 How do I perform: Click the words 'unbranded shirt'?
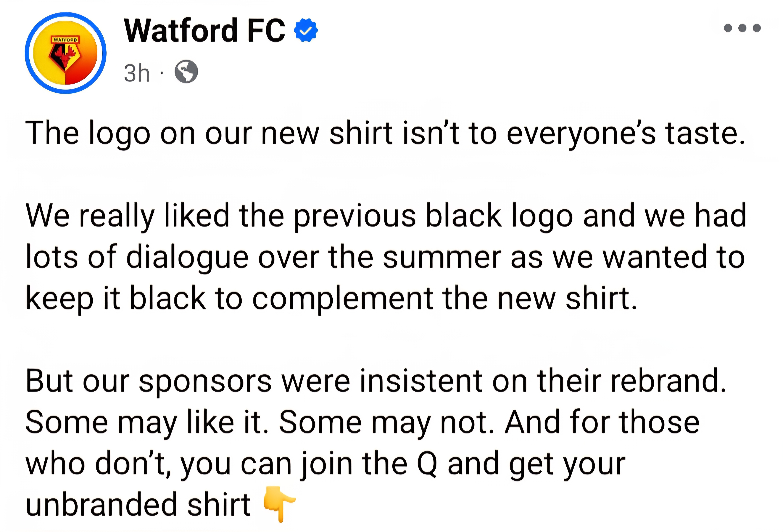point(138,504)
